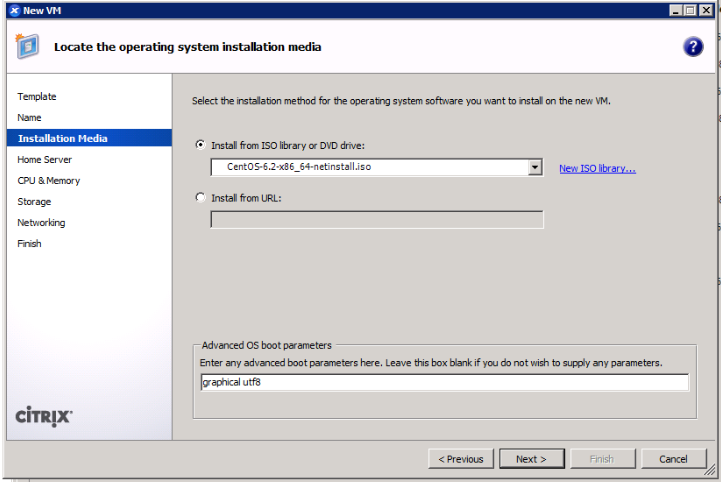Open the New ISO library link

tap(597, 168)
